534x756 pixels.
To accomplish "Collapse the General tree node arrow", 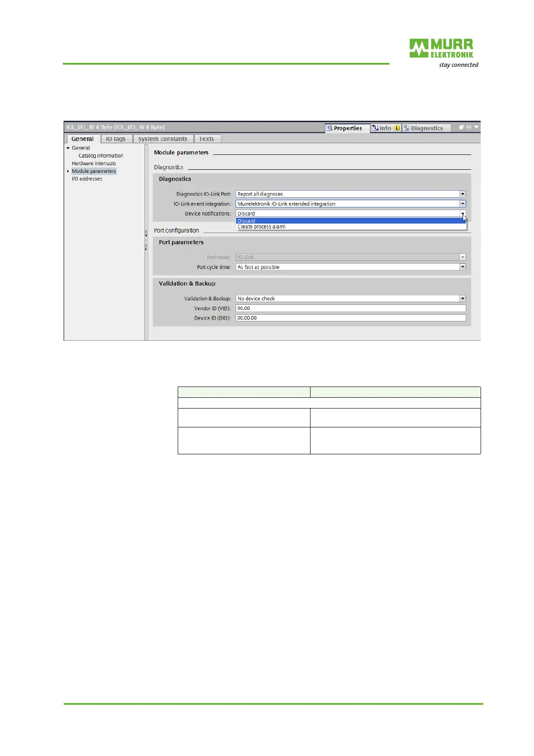I will (x=68, y=148).
